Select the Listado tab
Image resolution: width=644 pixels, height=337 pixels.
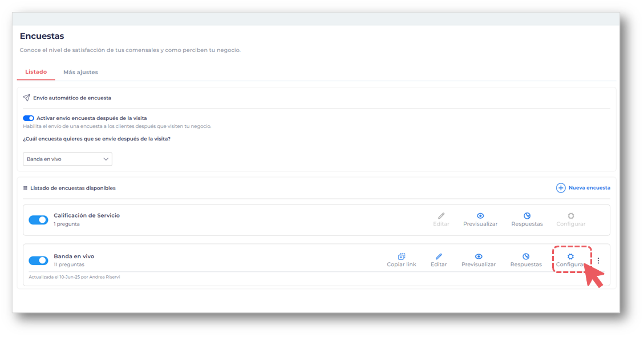[36, 73]
